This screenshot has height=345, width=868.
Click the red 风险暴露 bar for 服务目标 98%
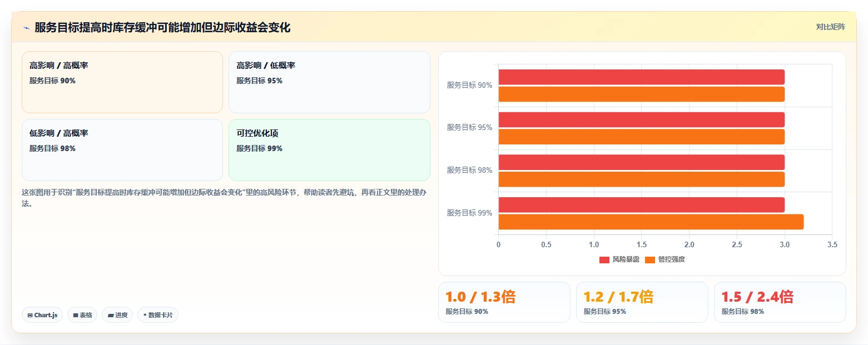(x=641, y=162)
